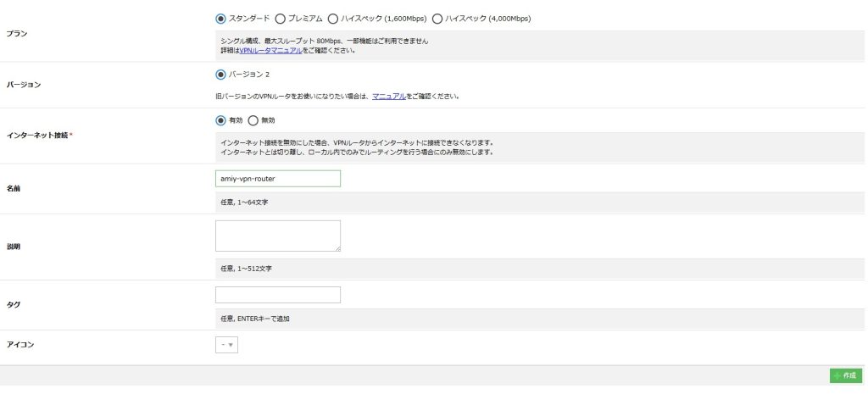Enable internet connection with 有効
Image resolution: width=868 pixels, height=394 pixels.
click(221, 120)
